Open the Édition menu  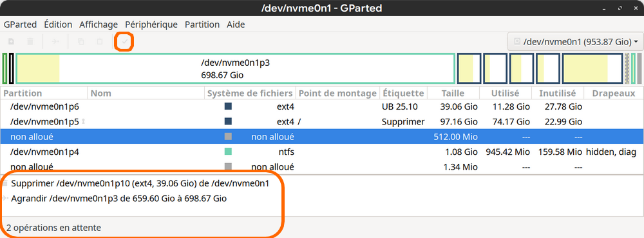[58, 25]
